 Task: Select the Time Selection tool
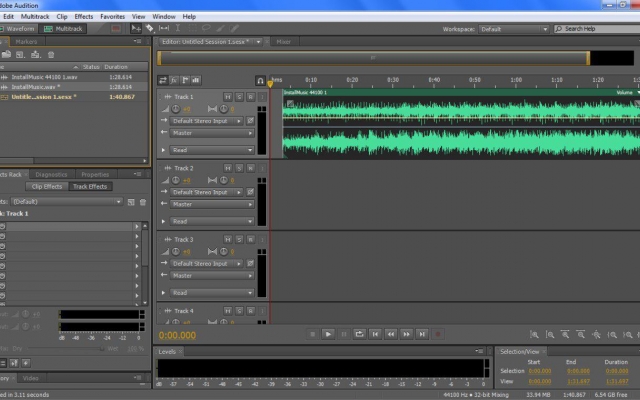tap(178, 28)
